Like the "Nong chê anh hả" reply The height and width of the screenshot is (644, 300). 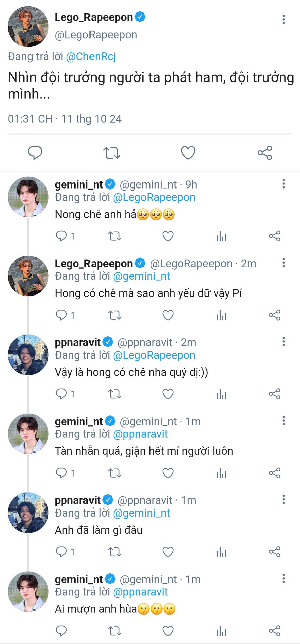[168, 236]
